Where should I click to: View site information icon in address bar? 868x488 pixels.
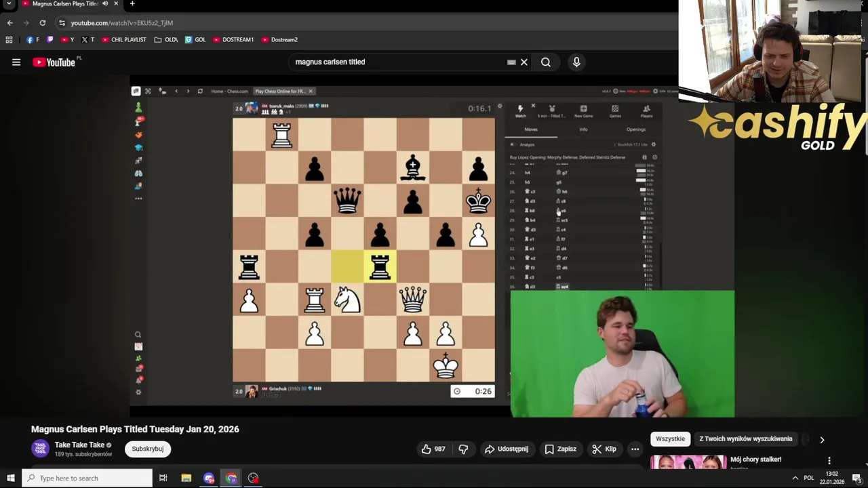tap(62, 23)
